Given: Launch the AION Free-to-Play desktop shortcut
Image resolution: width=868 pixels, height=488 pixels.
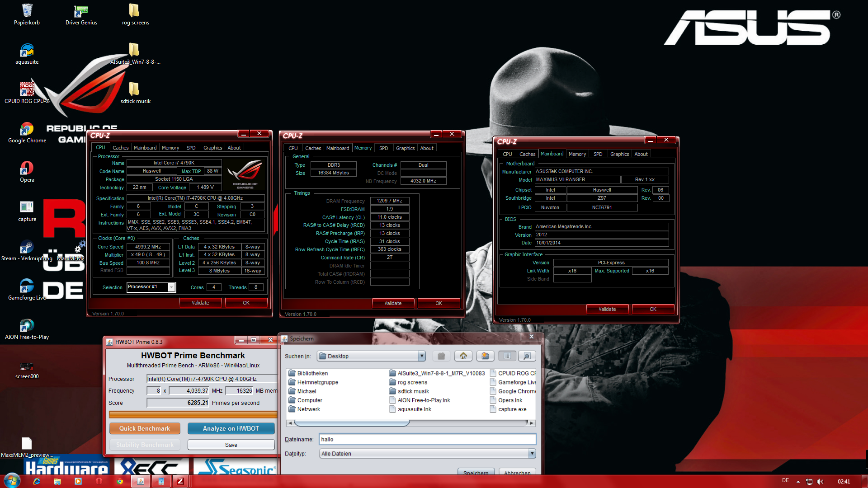Looking at the screenshot, I should pos(27,329).
